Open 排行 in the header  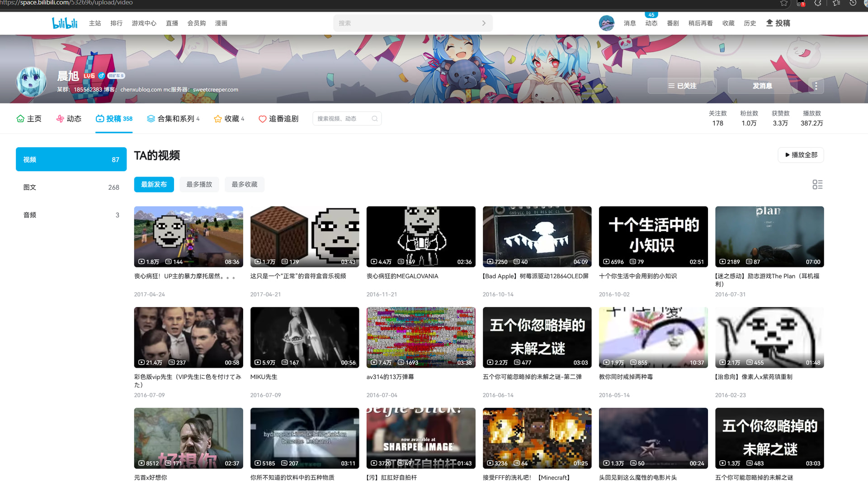[117, 23]
